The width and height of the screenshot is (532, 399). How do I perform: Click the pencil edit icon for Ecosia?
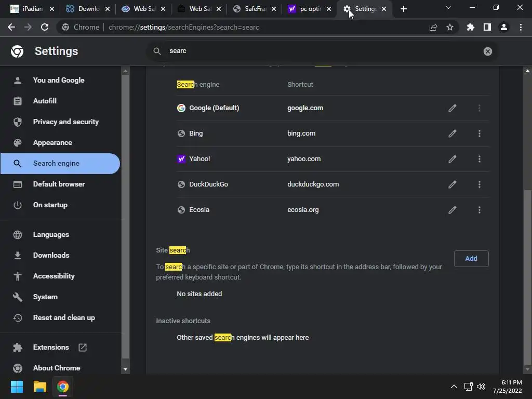tap(453, 210)
